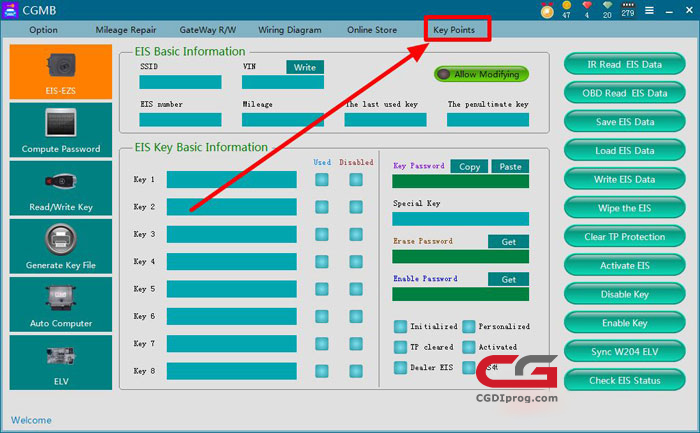Check the Disabled box for Key 3
Screen dimensions: 700x433
click(x=356, y=234)
